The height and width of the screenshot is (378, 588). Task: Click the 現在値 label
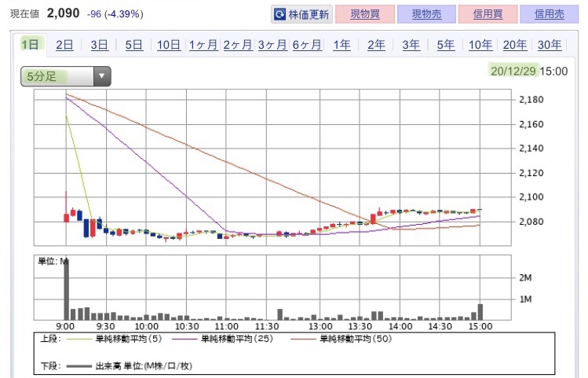tap(24, 14)
